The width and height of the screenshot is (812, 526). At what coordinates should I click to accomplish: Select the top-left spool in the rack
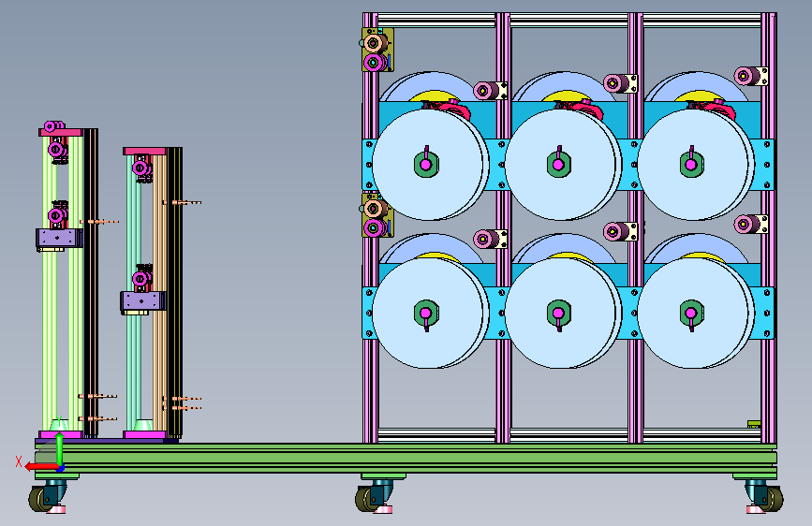click(x=430, y=165)
